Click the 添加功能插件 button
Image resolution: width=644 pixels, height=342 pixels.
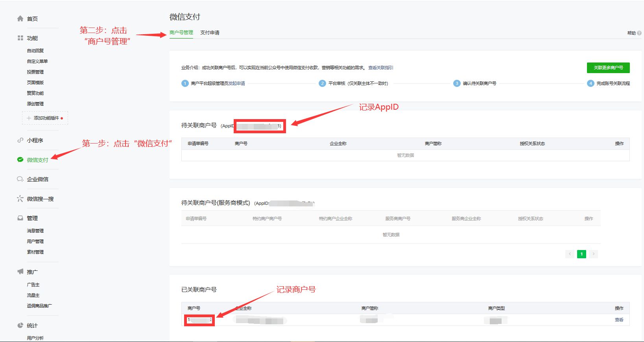[x=45, y=118]
